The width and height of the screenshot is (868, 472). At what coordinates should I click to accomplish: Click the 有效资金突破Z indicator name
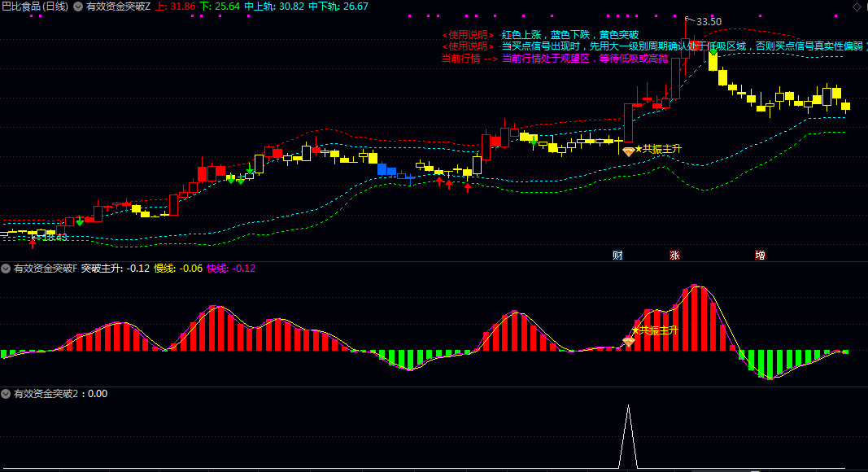118,7
